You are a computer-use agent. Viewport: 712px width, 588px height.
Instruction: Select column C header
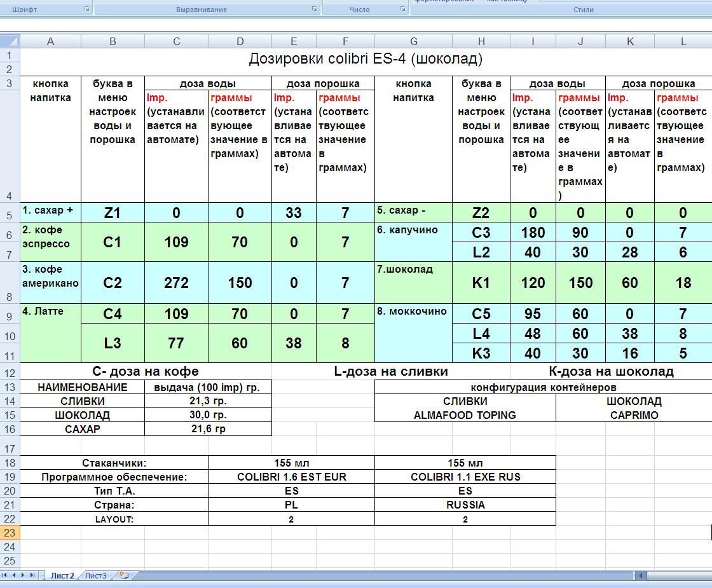[x=176, y=41]
